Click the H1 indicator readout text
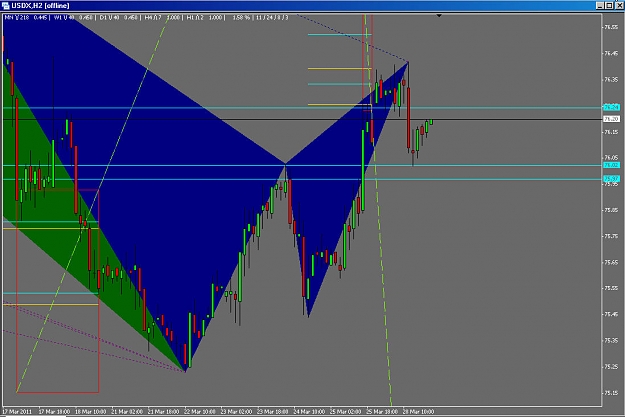The image size is (625, 417). point(204,18)
